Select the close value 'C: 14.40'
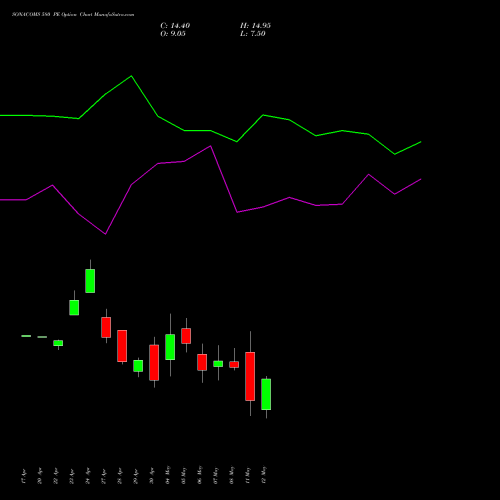Image resolution: width=500 pixels, height=500 pixels. click(x=175, y=26)
